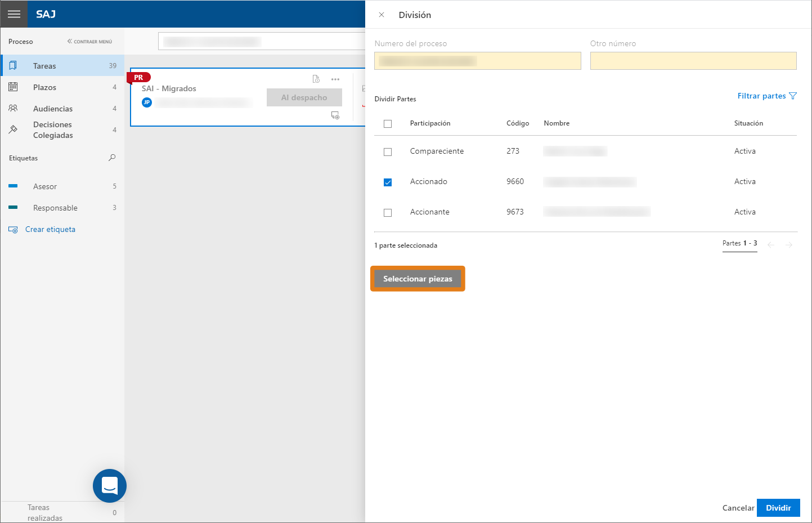Click the Audiencias people icon
Viewport: 812px width, 523px height.
click(x=13, y=108)
